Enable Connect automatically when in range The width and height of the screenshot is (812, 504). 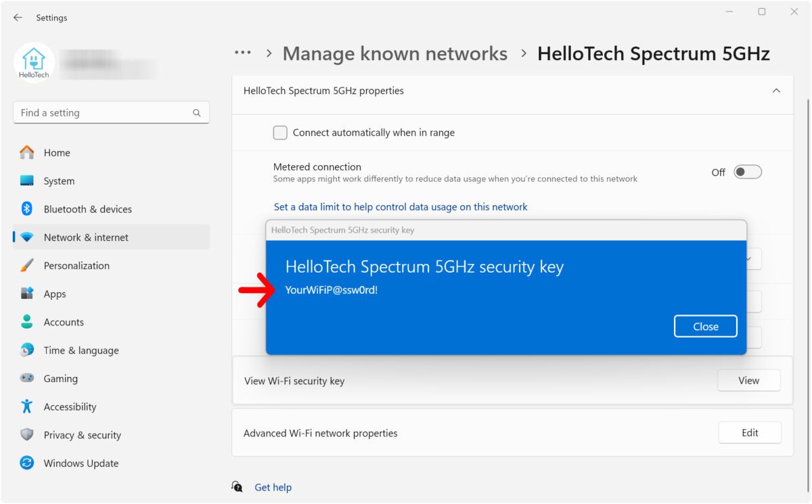280,133
